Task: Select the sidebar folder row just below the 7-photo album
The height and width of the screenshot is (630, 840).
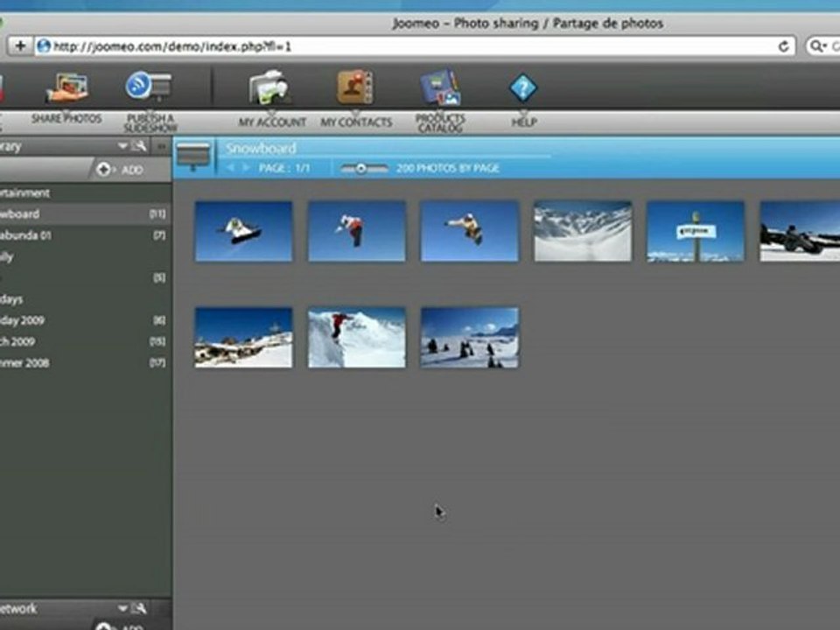Action: point(86,256)
